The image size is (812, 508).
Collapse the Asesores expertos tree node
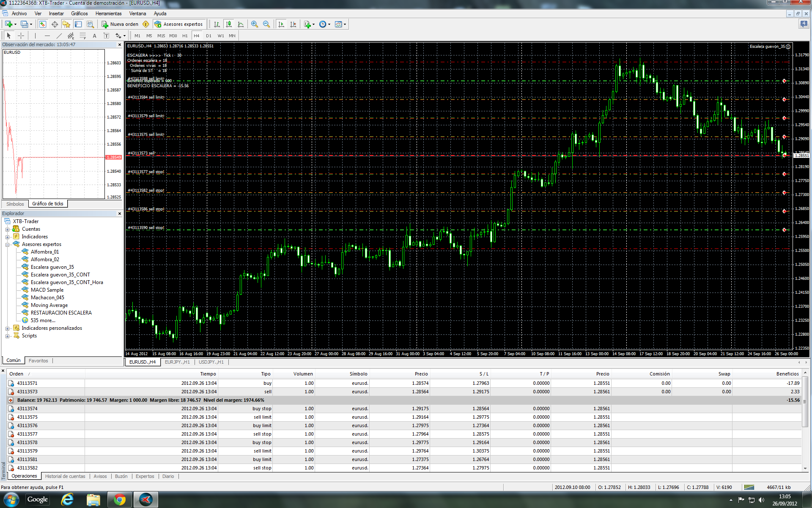click(x=7, y=244)
